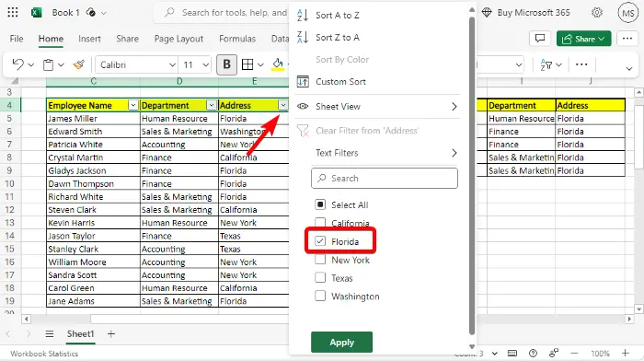Open Employee Name filter dropdown
The image size is (644, 361).
click(x=133, y=105)
